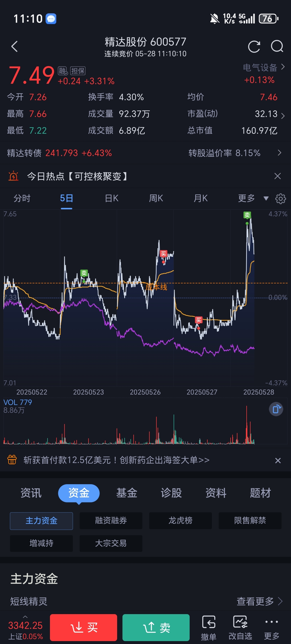
Task: Tap the 换手率 4.30% value
Action: (x=131, y=97)
